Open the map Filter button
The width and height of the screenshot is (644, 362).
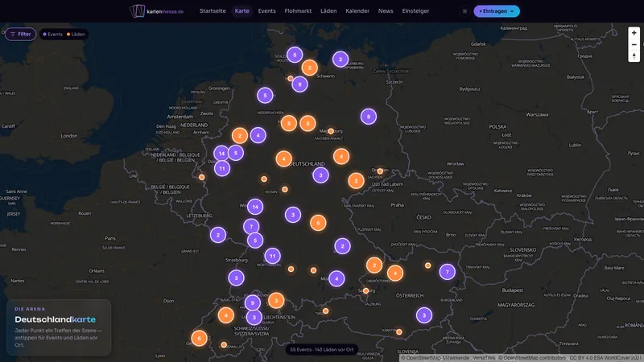21,34
